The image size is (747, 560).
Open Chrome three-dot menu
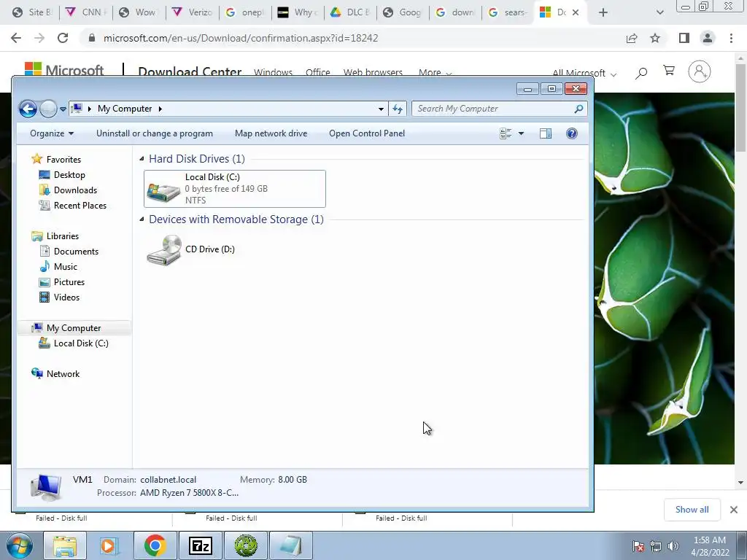tap(731, 38)
